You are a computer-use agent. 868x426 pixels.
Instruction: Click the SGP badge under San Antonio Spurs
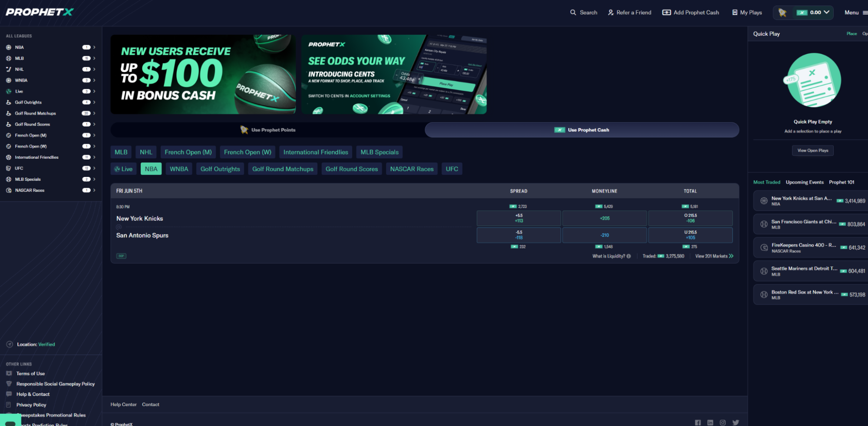click(121, 256)
